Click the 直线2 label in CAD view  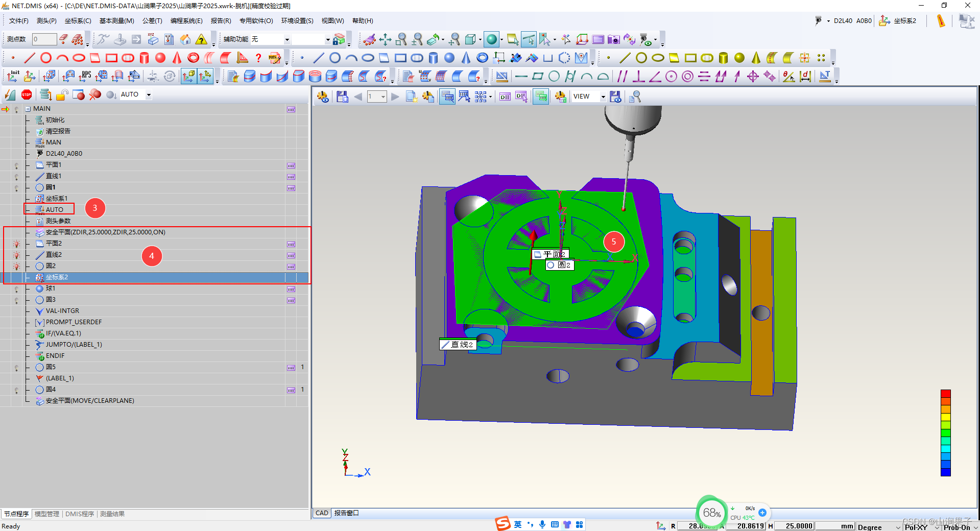458,345
